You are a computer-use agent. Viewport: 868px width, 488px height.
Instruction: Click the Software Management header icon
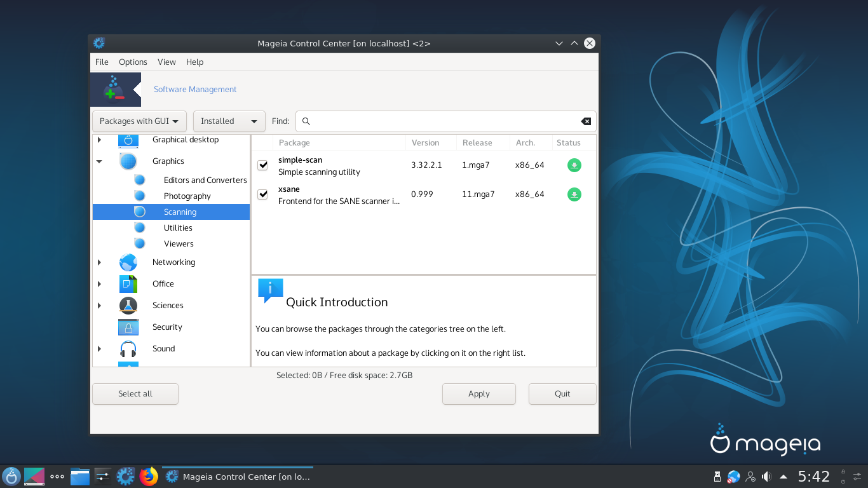click(x=115, y=90)
